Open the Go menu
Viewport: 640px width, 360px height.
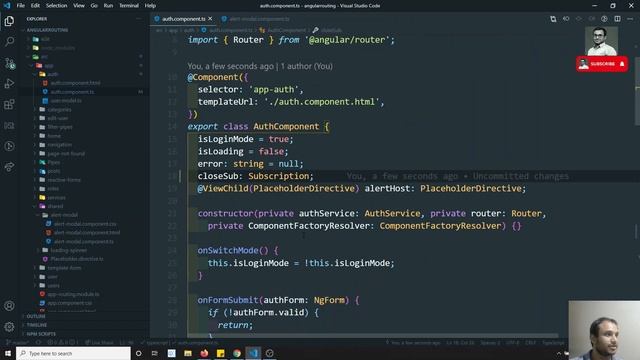pos(94,6)
